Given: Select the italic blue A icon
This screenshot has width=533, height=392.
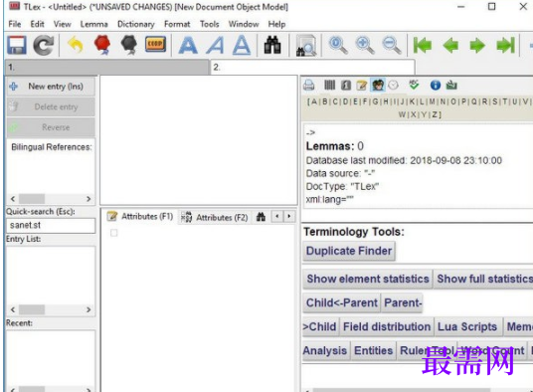Looking at the screenshot, I should click(x=215, y=45).
